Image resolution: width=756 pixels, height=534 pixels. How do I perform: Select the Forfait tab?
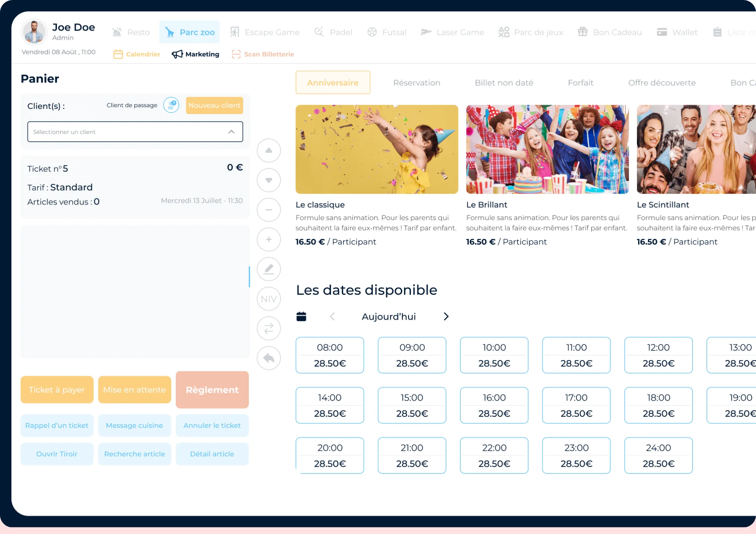pyautogui.click(x=580, y=83)
